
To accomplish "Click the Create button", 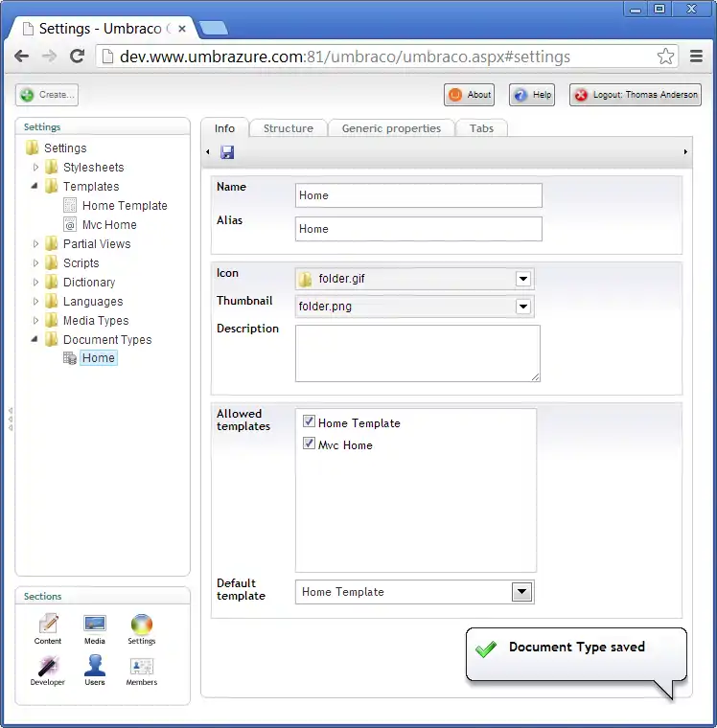I will click(x=46, y=95).
